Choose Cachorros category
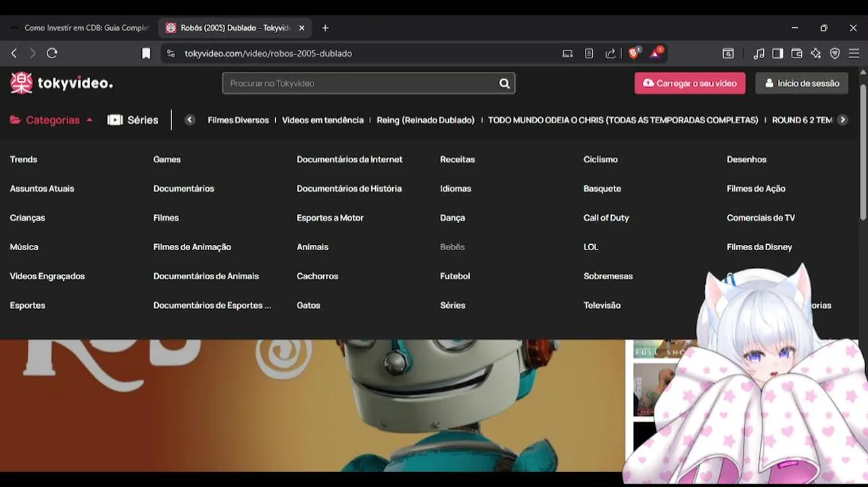 (317, 276)
